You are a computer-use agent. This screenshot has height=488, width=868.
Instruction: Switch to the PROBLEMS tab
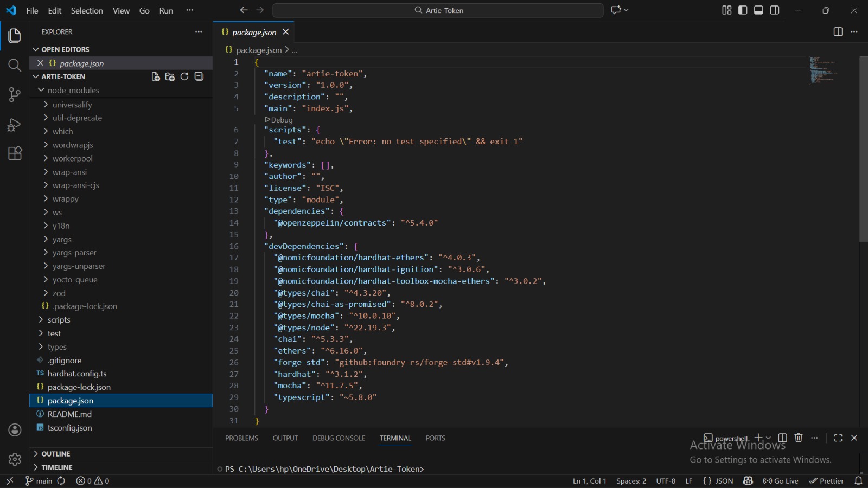pyautogui.click(x=241, y=438)
